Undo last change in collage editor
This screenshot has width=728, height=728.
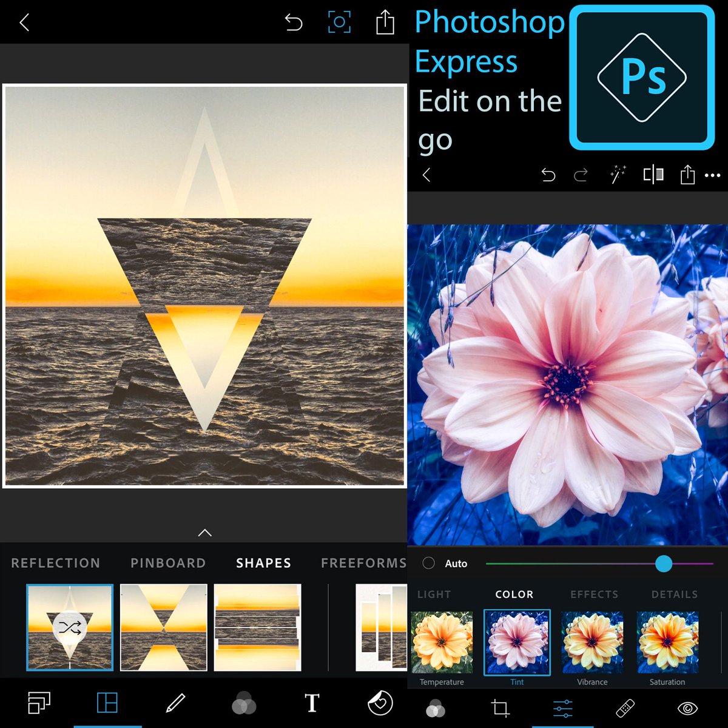(x=294, y=23)
